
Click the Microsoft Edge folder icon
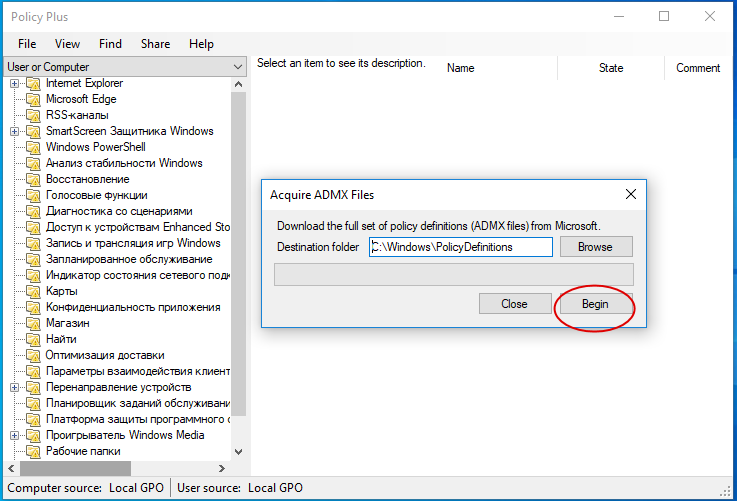(x=33, y=100)
